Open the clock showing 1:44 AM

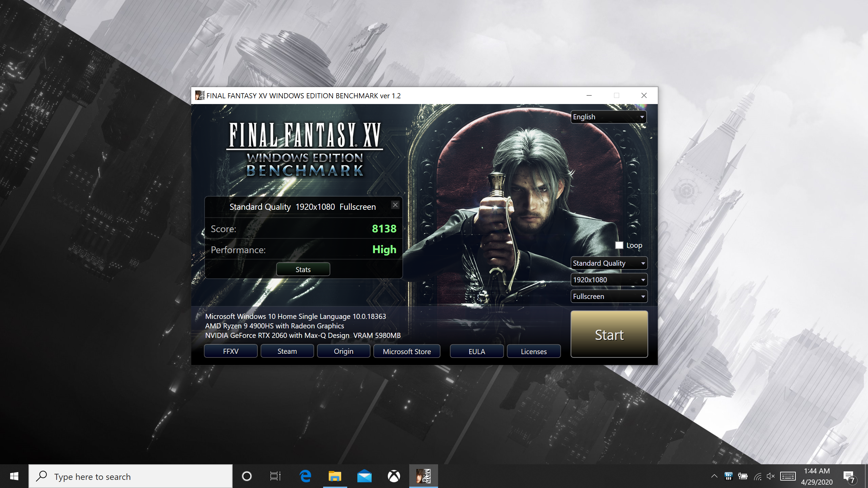click(x=817, y=476)
